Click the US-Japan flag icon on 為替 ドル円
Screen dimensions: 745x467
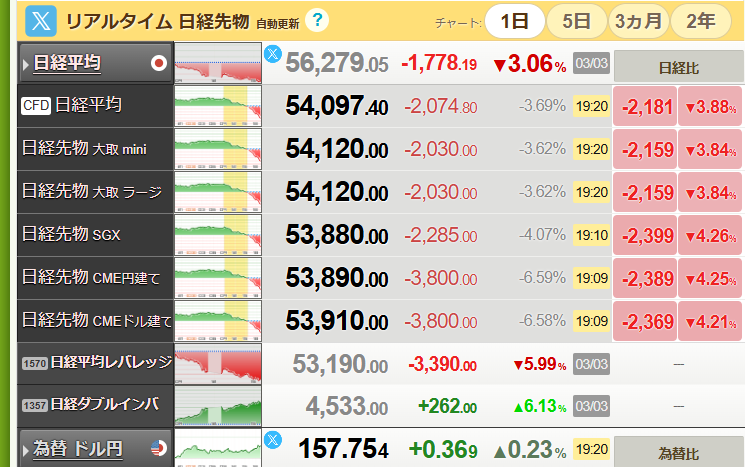(x=159, y=448)
